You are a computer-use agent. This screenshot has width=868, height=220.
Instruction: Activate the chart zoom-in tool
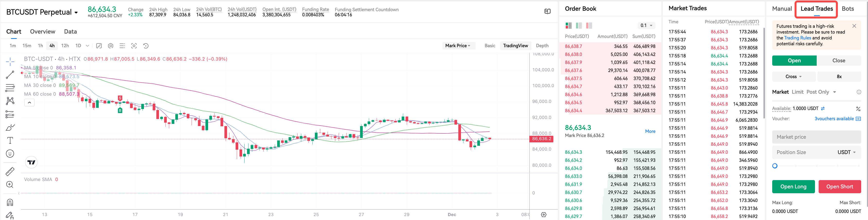click(10, 184)
